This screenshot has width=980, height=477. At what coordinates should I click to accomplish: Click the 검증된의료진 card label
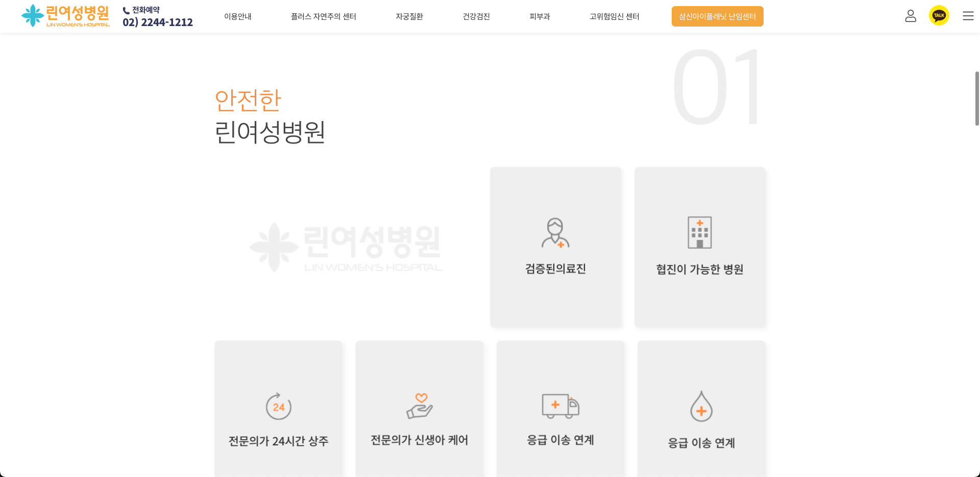pos(555,269)
